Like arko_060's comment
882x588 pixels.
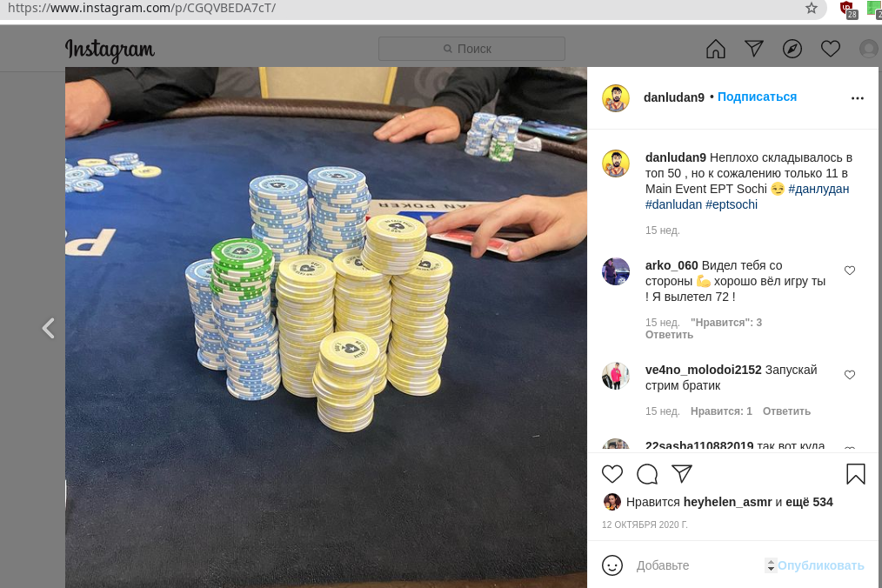coord(849,271)
